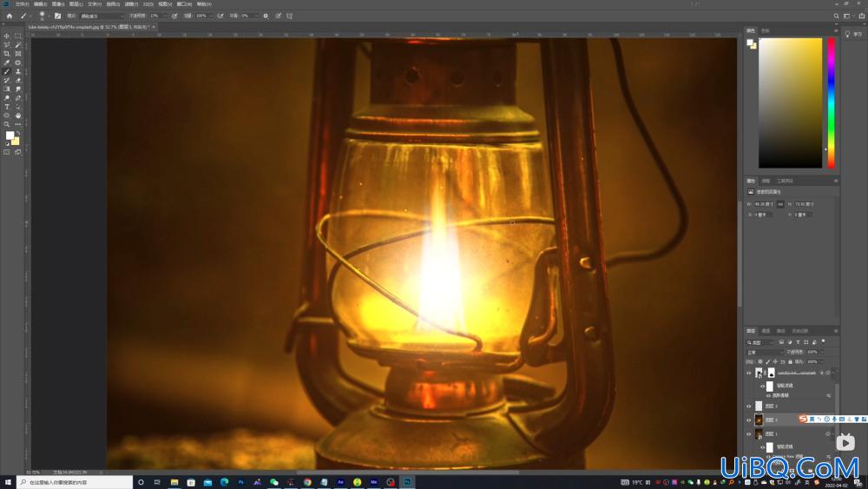Open the layer fill dropdown

[x=821, y=361]
